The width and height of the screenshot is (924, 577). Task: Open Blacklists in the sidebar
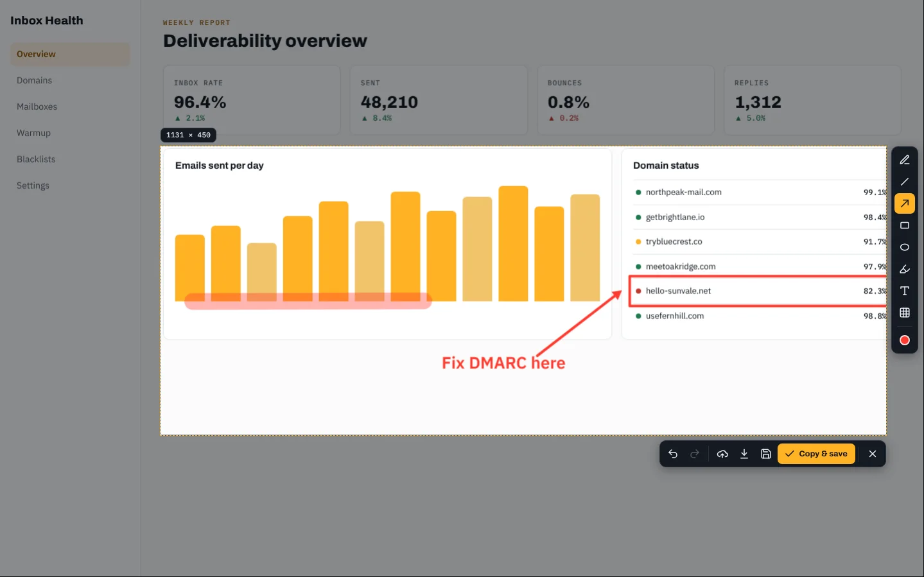(x=70, y=159)
